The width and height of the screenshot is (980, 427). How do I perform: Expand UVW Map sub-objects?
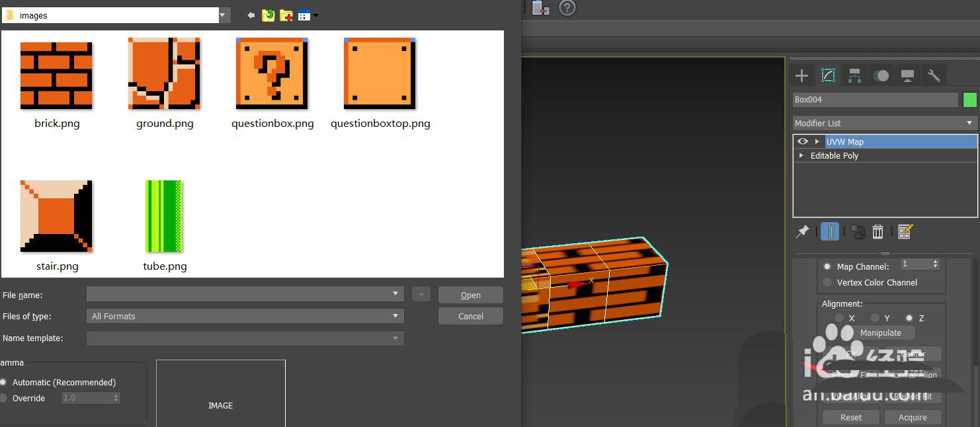[817, 141]
